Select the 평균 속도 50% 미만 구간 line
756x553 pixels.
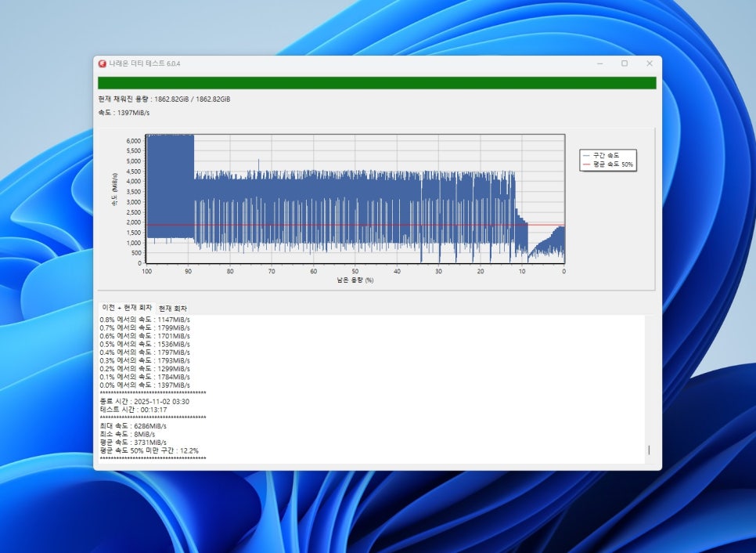pyautogui.click(x=149, y=450)
